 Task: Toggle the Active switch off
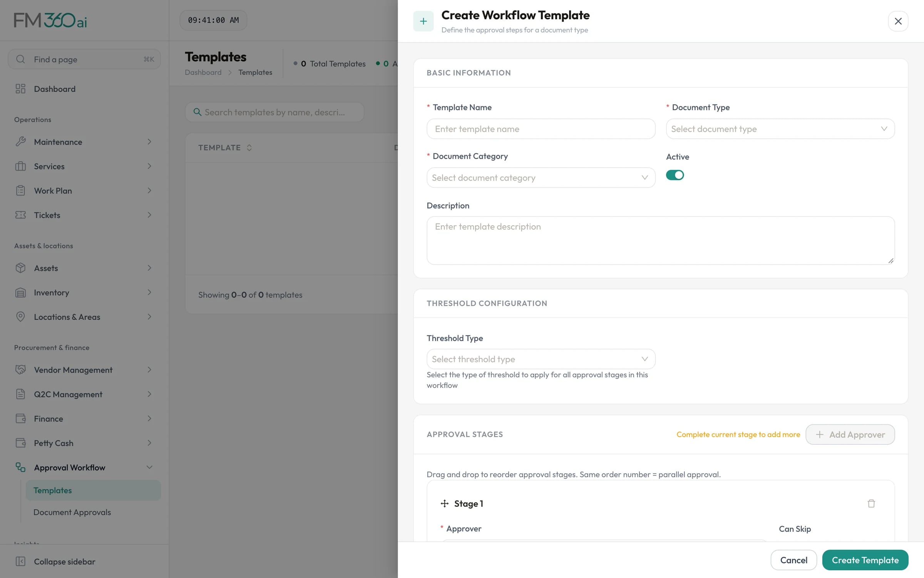[x=675, y=175]
